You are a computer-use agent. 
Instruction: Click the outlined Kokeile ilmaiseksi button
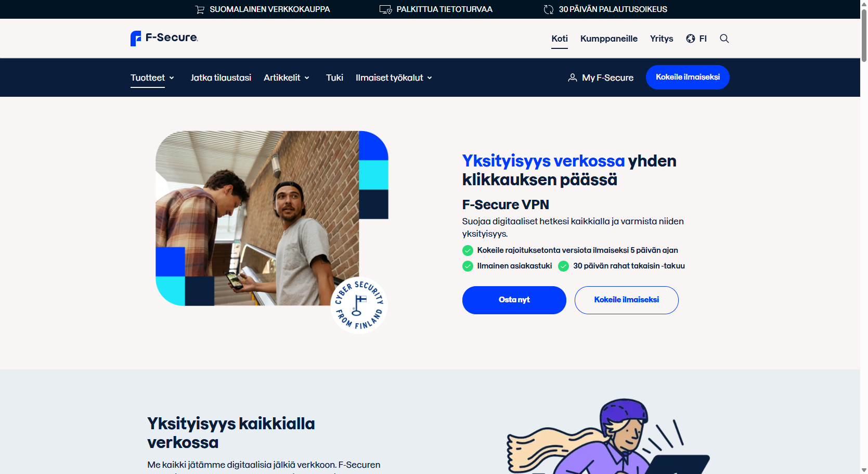point(626,300)
